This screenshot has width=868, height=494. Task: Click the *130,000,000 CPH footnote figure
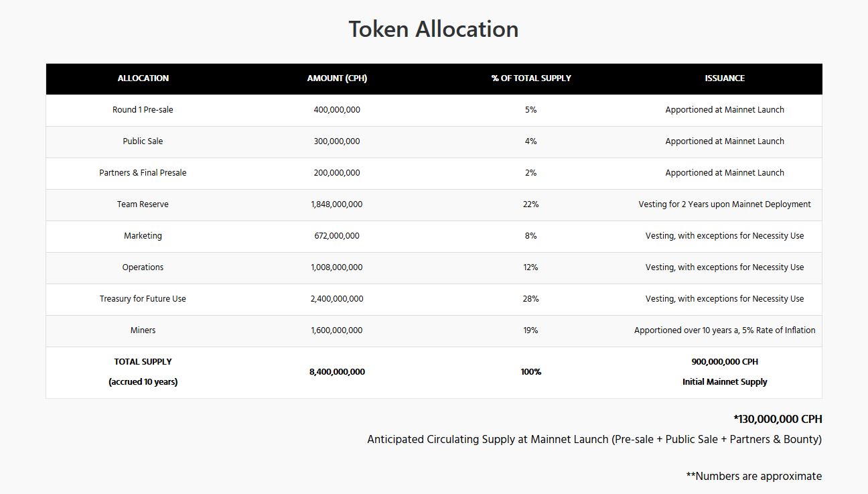coord(778,420)
